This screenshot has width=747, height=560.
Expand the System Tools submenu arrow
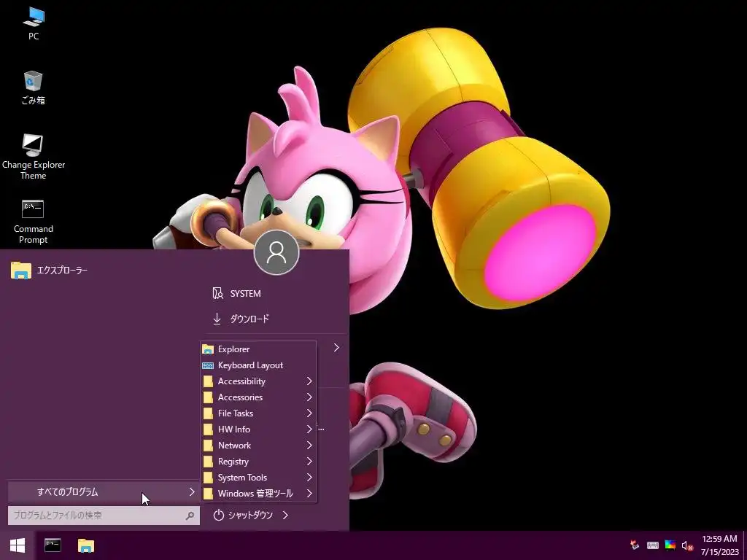(x=309, y=477)
